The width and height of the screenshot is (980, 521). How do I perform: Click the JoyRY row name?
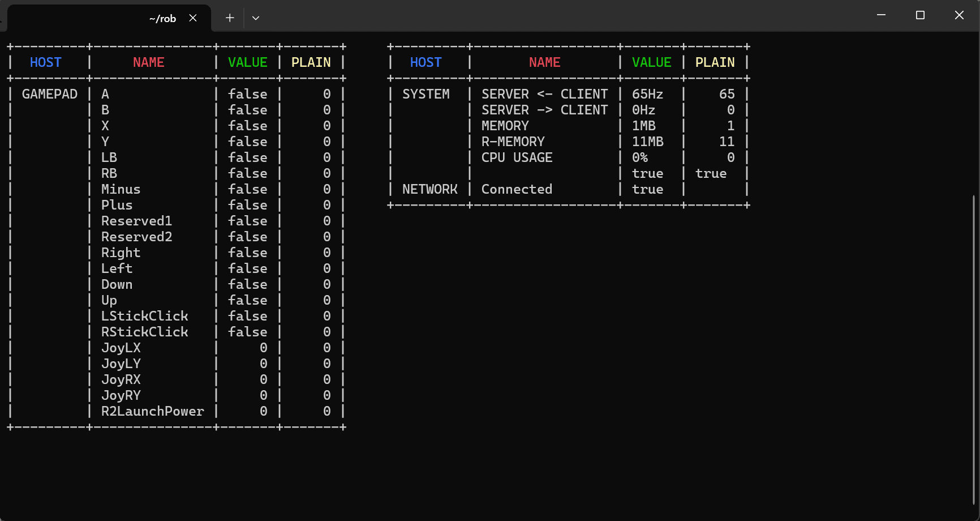click(121, 395)
